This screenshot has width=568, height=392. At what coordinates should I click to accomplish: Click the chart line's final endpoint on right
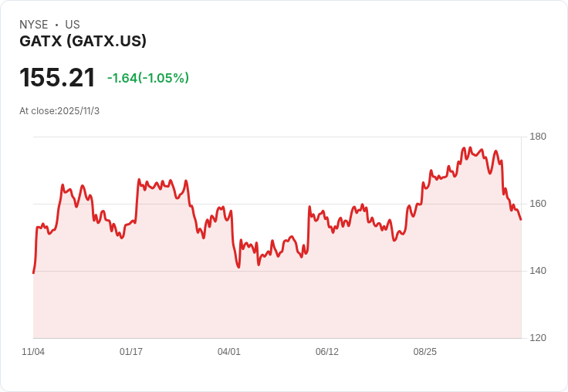[x=521, y=220]
